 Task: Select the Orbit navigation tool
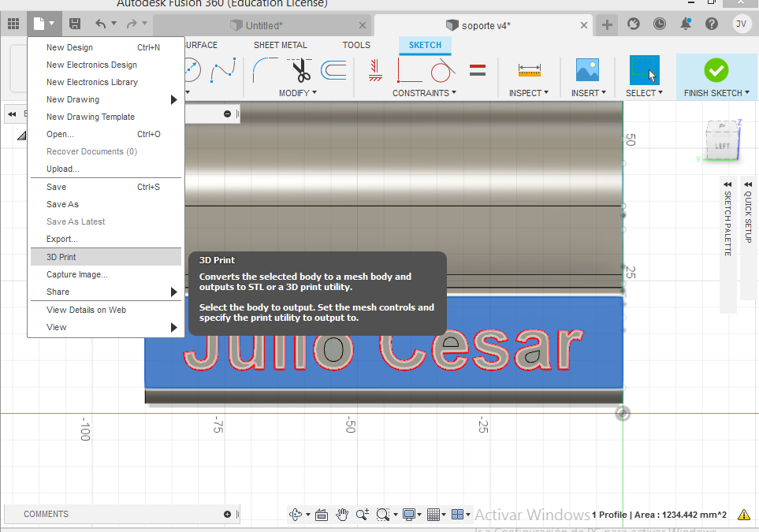tap(296, 515)
